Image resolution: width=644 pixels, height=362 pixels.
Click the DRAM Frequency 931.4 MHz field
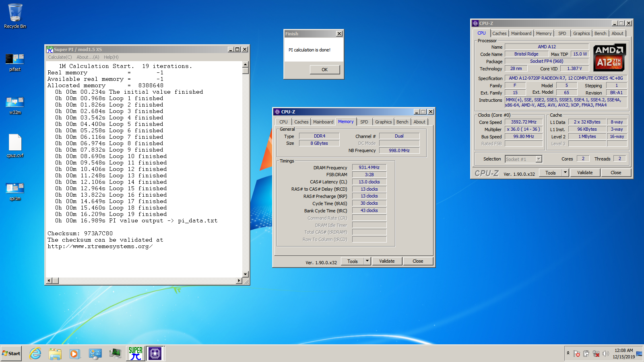click(x=369, y=167)
